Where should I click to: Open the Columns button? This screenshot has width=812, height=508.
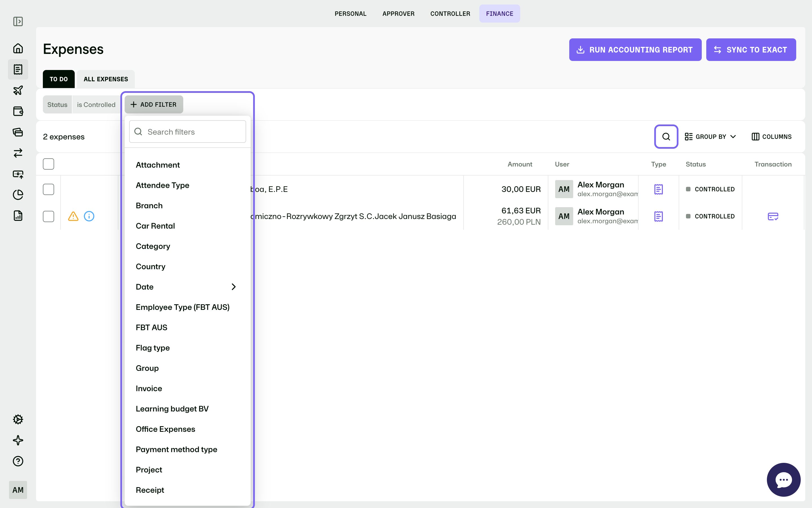771,136
